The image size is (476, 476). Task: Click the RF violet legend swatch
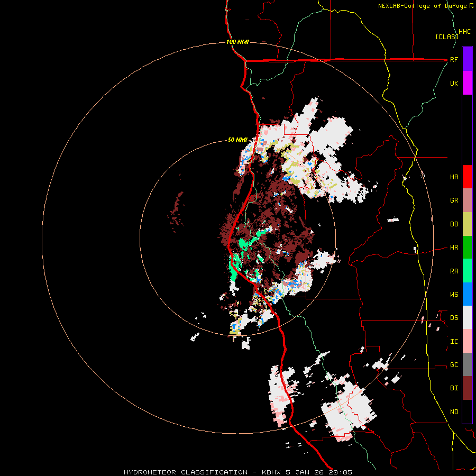pos(467,59)
